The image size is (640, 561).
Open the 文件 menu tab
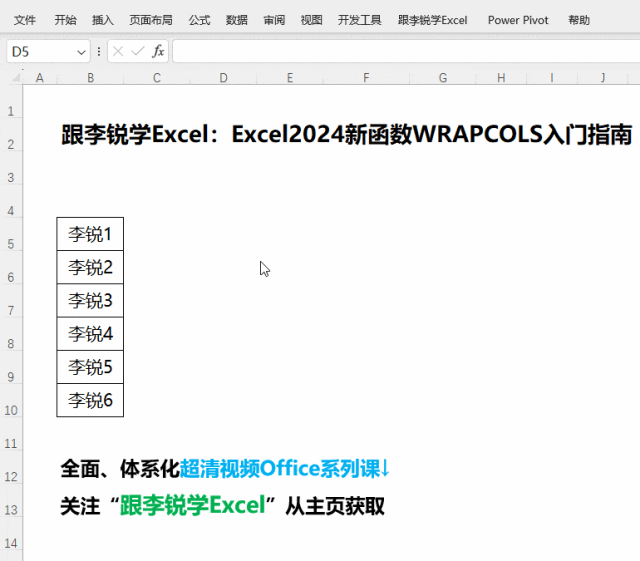[x=24, y=20]
